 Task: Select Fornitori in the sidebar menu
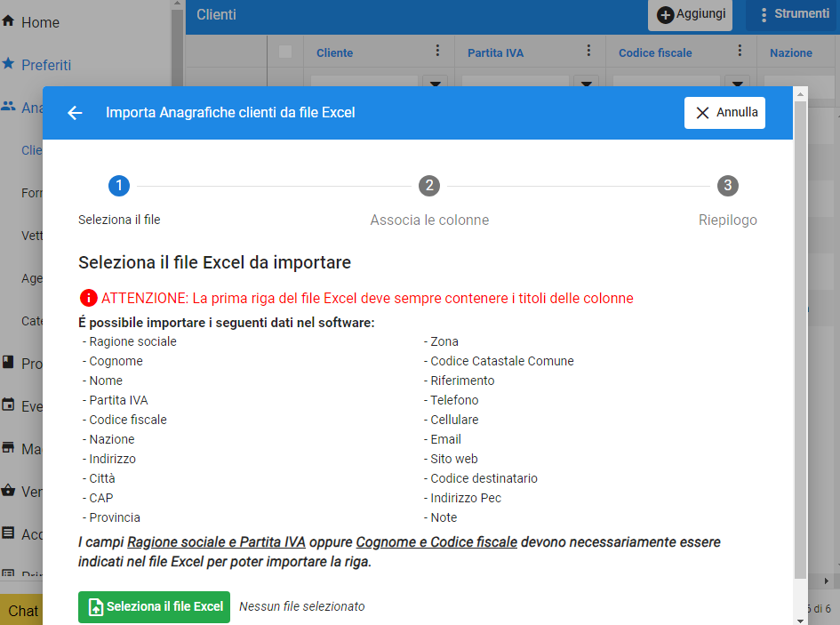[x=31, y=193]
